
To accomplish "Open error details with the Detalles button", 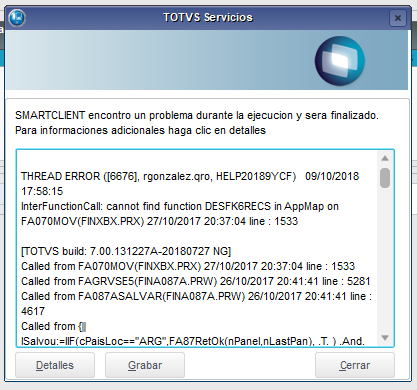I will [x=55, y=365].
